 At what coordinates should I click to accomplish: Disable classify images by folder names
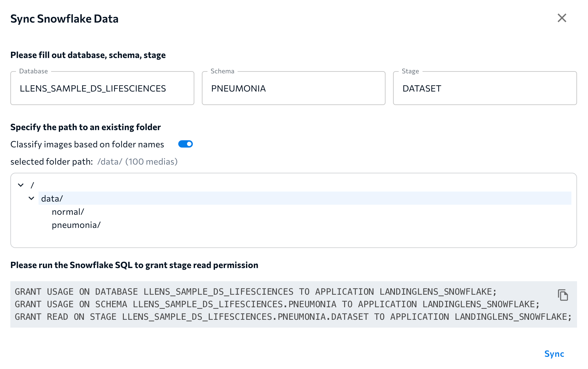pos(186,144)
